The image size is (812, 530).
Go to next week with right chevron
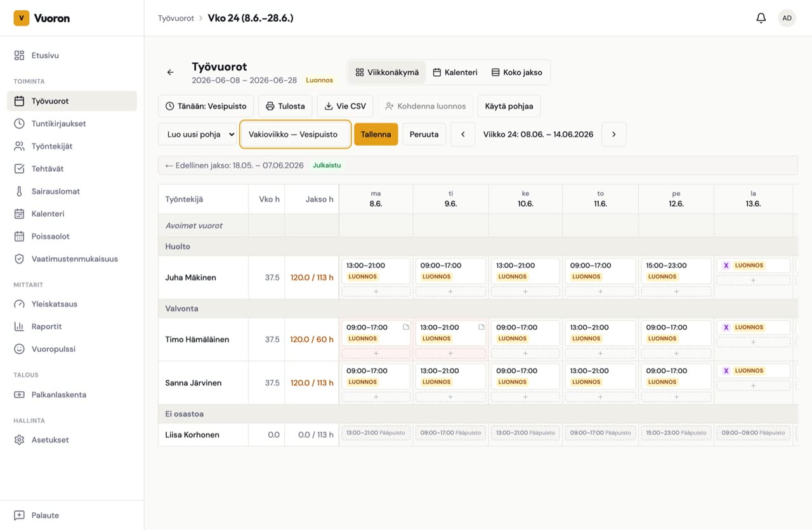pos(613,134)
